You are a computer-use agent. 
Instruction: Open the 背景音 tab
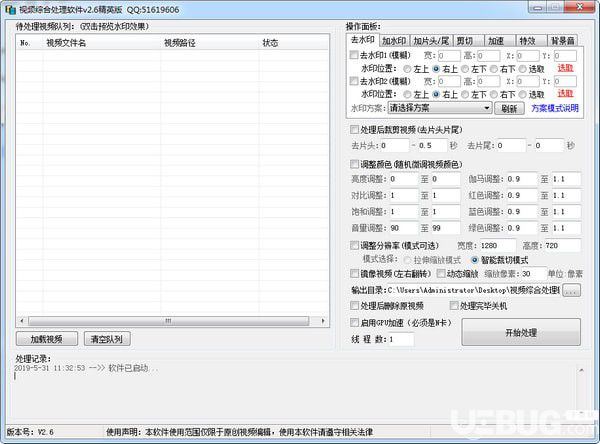pos(562,41)
